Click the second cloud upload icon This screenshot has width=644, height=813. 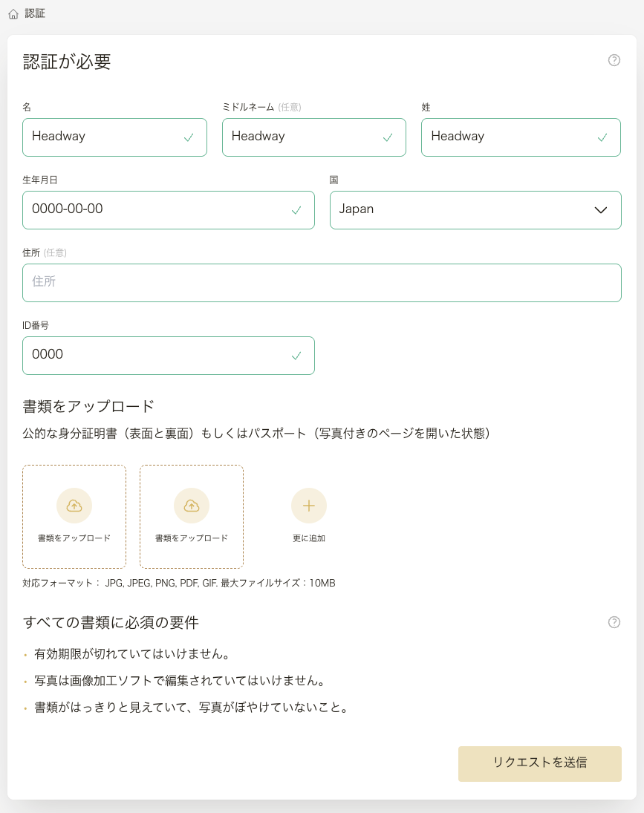click(192, 506)
